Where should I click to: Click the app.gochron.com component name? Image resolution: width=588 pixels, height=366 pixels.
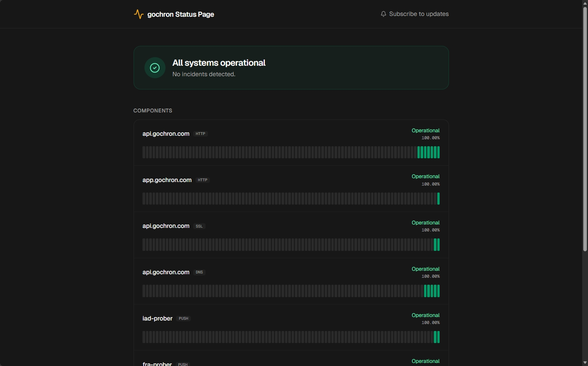tap(167, 180)
